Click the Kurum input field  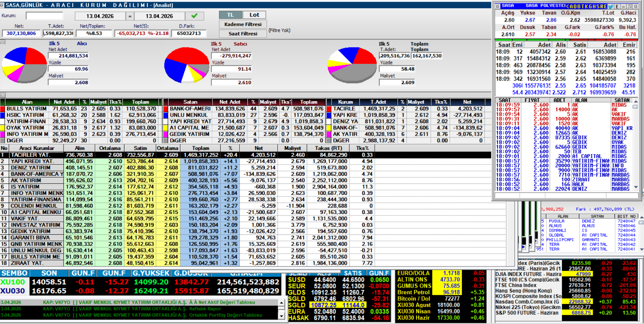[44, 16]
